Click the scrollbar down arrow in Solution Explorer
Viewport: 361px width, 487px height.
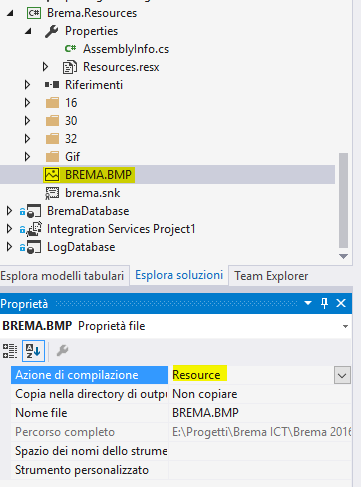pyautogui.click(x=343, y=256)
